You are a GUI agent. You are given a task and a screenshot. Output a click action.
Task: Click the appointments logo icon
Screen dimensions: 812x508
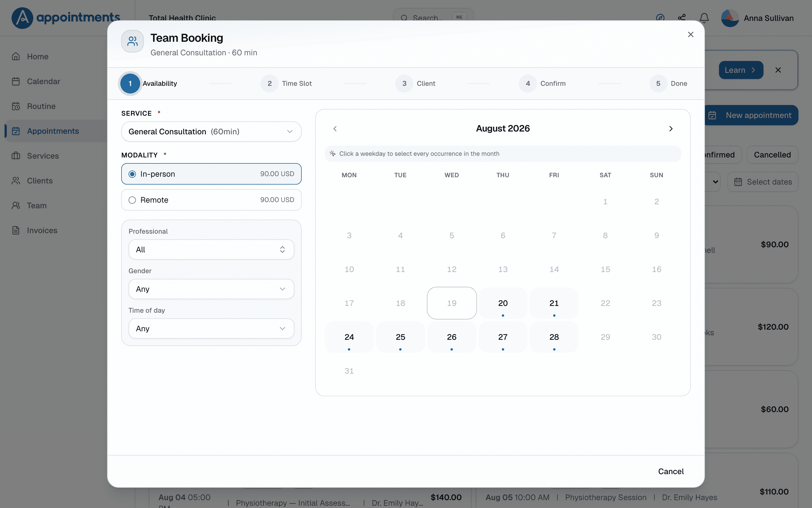tap(22, 18)
